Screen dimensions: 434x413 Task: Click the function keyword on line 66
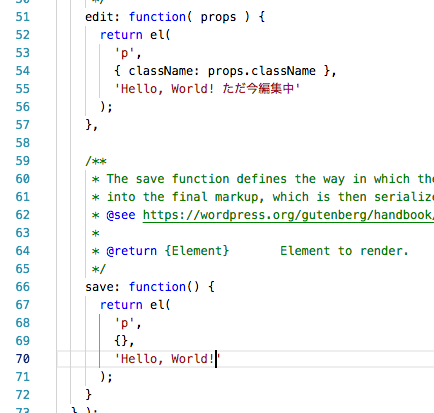157,287
